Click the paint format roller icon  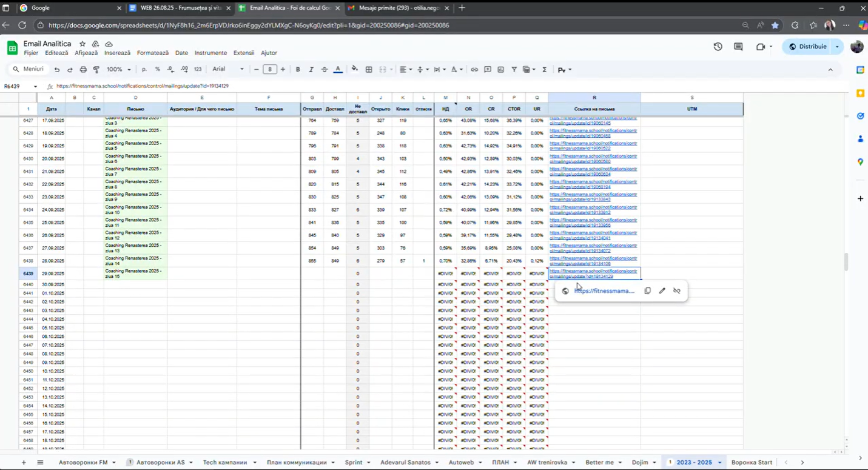96,70
